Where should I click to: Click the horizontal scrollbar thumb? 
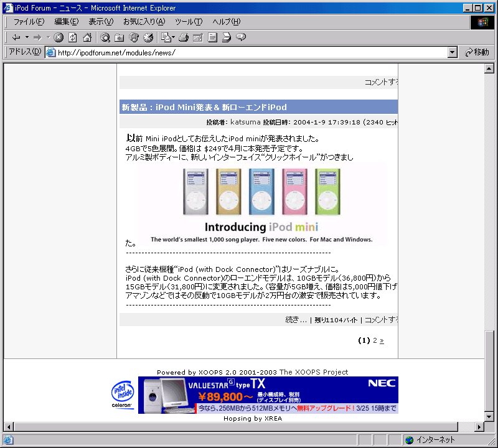click(x=236, y=427)
